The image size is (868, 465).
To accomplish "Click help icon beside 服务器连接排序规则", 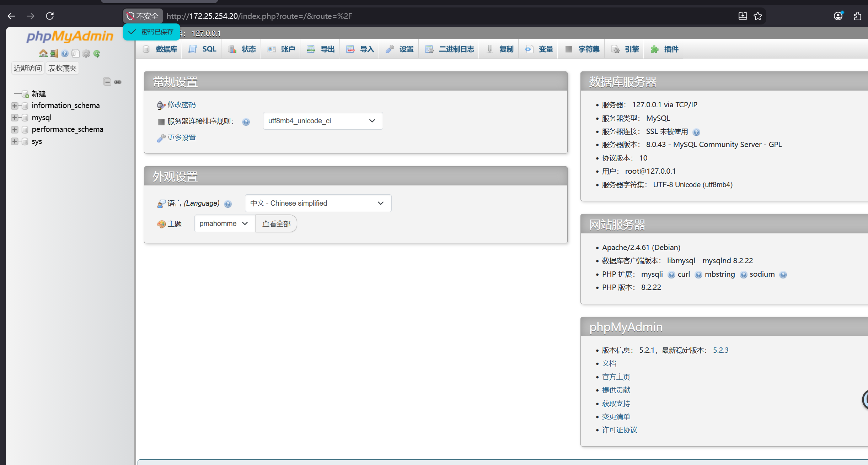I will tap(246, 122).
